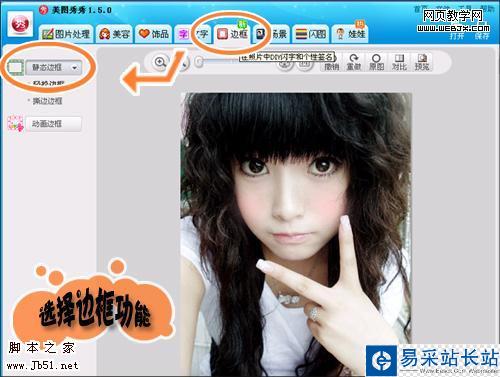This screenshot has height=377, width=500.
Task: Select the 撕边边框 option
Action: [47, 101]
